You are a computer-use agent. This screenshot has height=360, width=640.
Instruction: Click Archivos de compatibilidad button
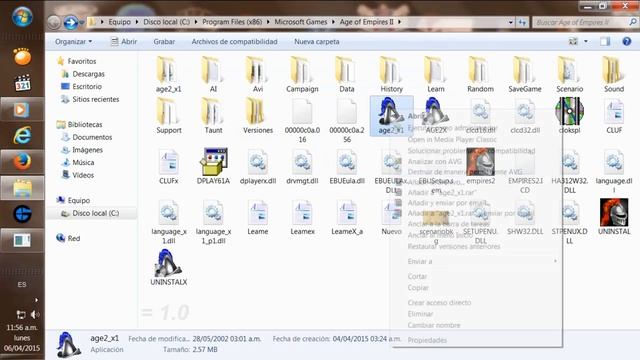234,42
